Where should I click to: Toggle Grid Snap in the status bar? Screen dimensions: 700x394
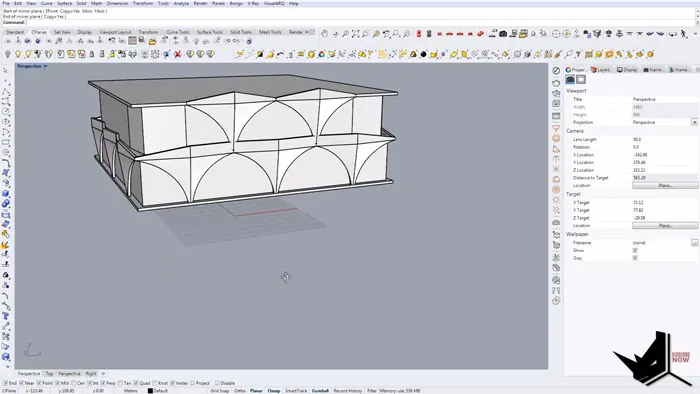coord(219,391)
